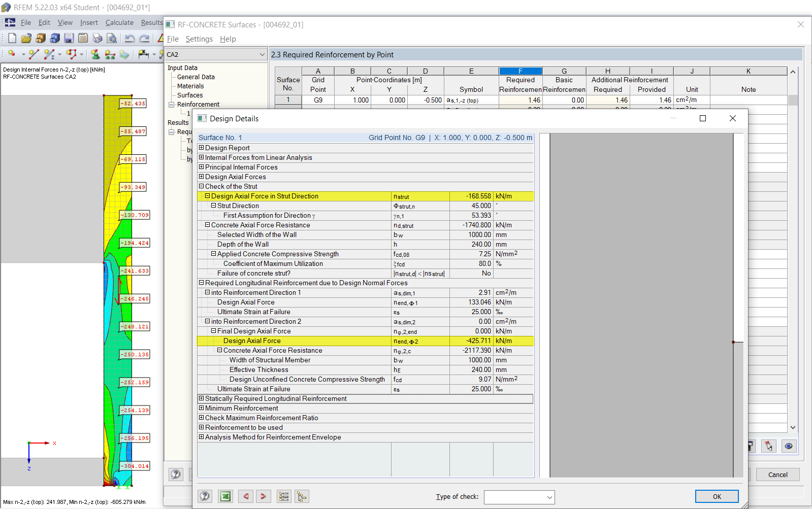812x509 pixels.
Task: Export design details with the Excel icon
Action: click(225, 496)
